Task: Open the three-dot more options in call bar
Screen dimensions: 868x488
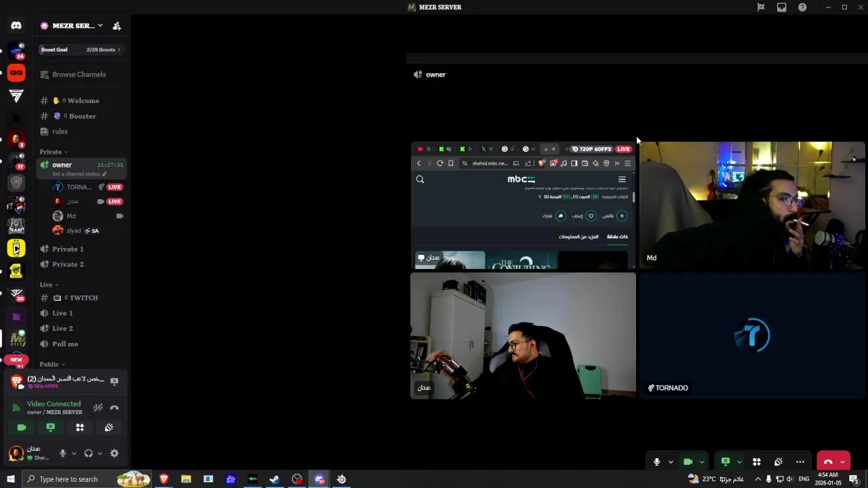Action: point(800,462)
